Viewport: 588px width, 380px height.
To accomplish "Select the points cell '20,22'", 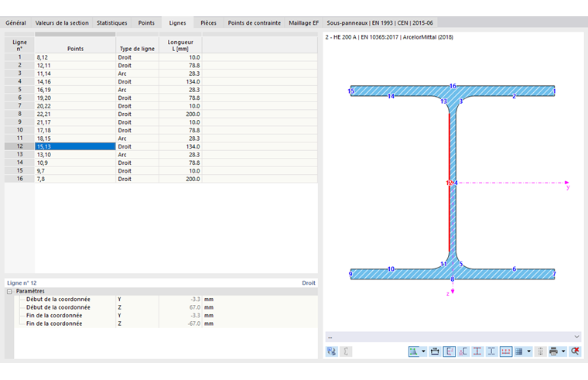I will [x=75, y=106].
